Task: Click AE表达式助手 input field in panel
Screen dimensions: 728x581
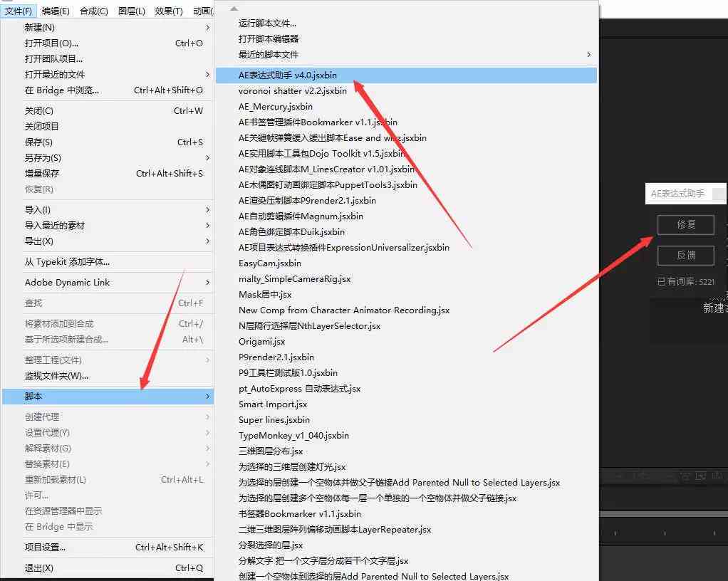Action: tap(686, 194)
